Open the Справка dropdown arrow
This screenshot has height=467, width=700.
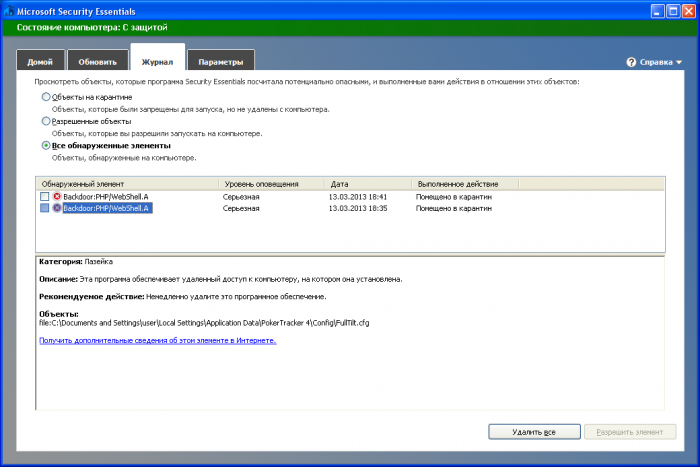pyautogui.click(x=679, y=63)
